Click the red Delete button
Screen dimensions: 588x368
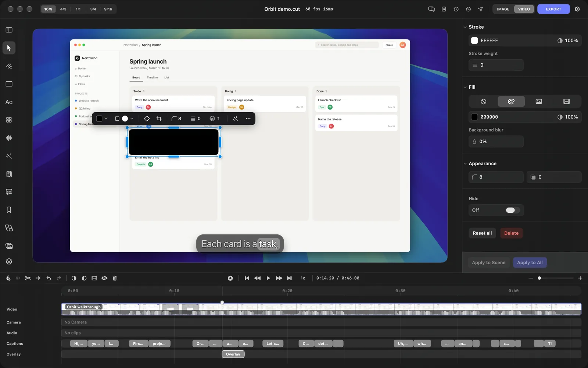pyautogui.click(x=511, y=233)
